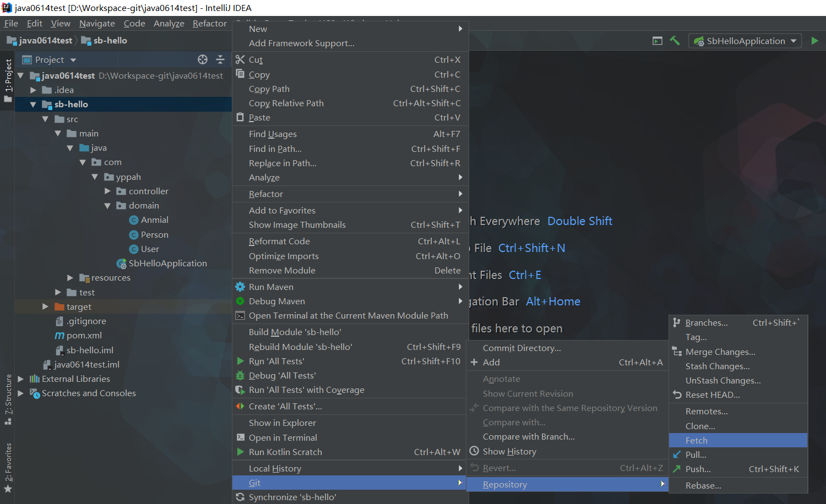
Task: Select pom.xml in the project tree
Action: pyautogui.click(x=84, y=336)
